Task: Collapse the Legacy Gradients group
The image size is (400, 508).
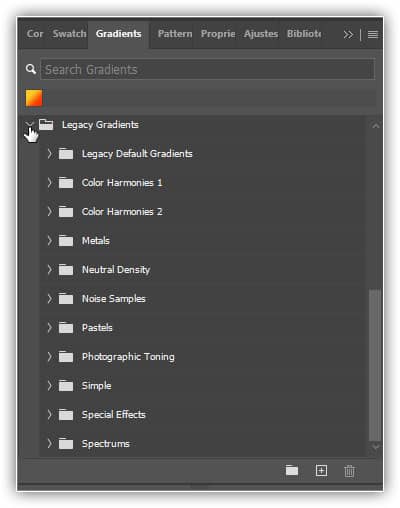Action: (30, 124)
